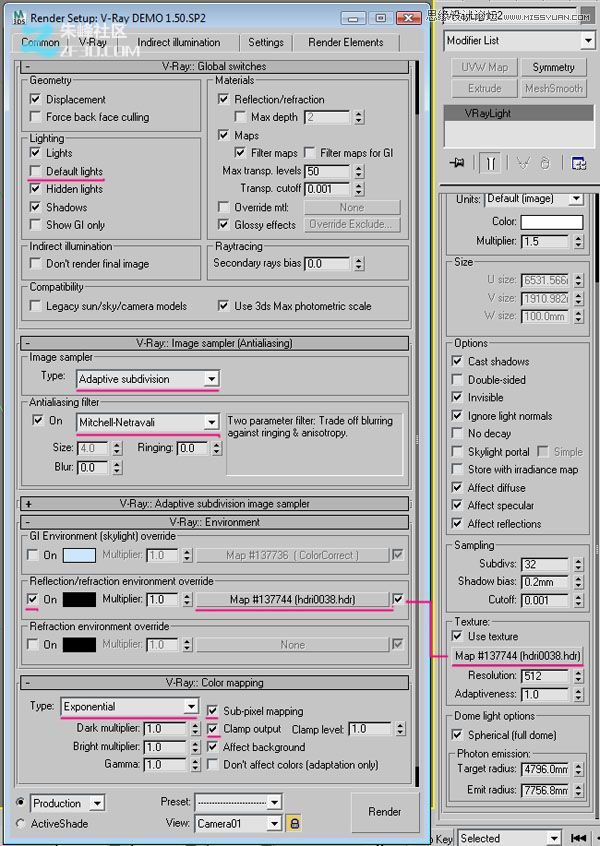Click the Pin Stack icon

pyautogui.click(x=457, y=162)
